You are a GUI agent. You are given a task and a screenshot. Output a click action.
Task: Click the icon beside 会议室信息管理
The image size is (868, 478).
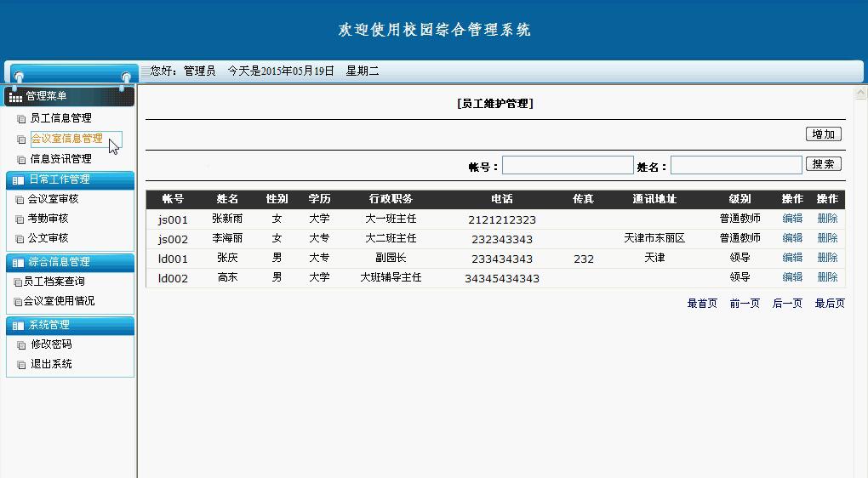[x=21, y=139]
